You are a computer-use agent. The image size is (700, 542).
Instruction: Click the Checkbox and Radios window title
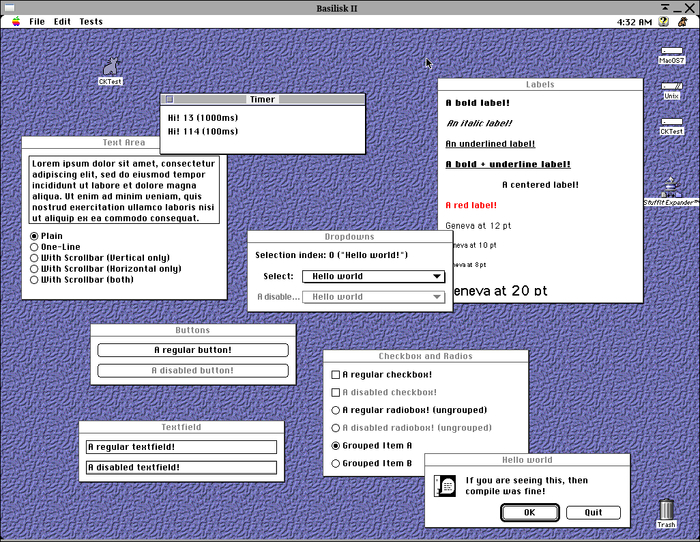tap(425, 356)
